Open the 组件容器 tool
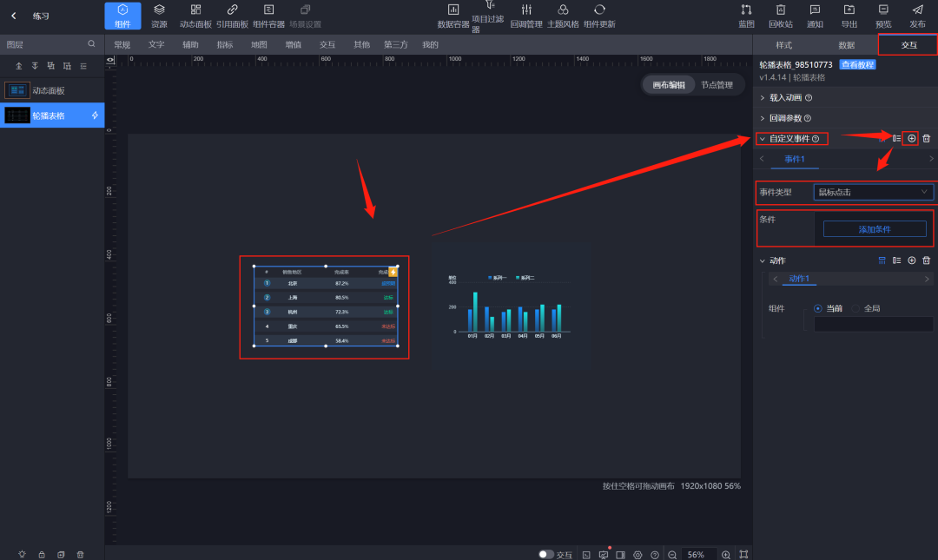 pyautogui.click(x=268, y=16)
